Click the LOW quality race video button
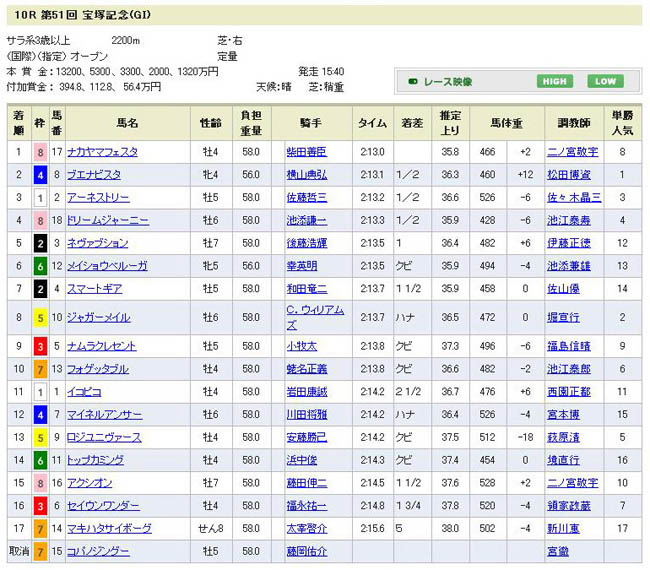650x570 pixels. click(x=603, y=82)
